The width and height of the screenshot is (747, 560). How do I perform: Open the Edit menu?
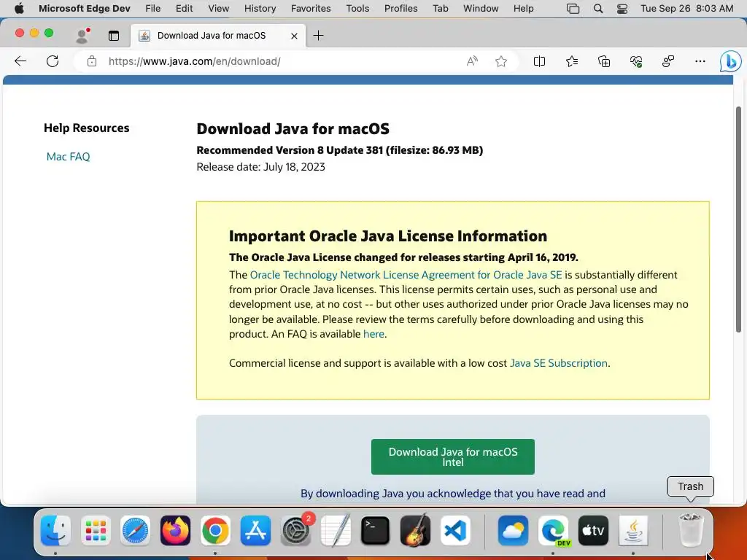pyautogui.click(x=184, y=8)
